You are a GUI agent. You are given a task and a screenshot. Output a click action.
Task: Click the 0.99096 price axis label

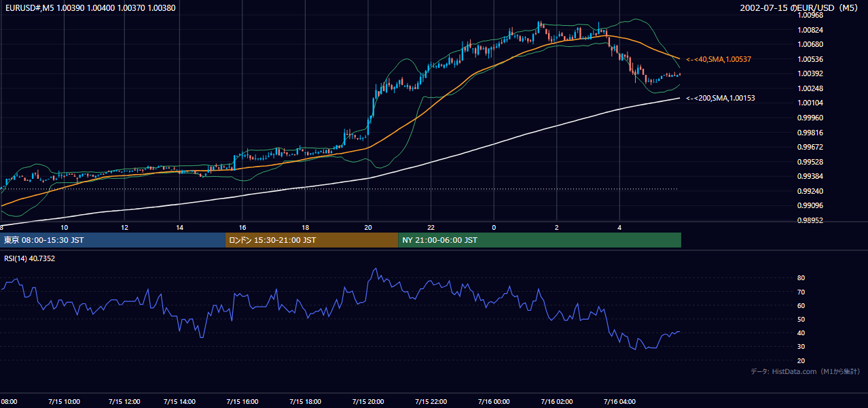tap(810, 205)
